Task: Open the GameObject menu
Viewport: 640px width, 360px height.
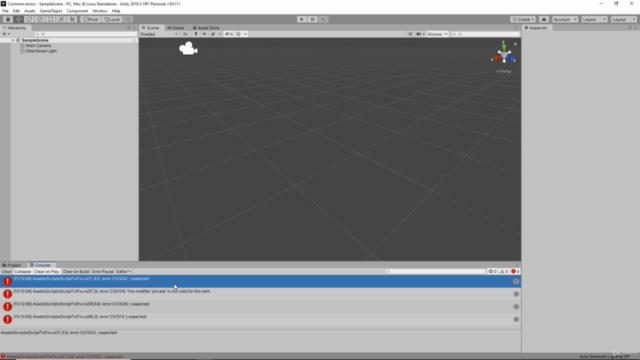Action: 51,11
